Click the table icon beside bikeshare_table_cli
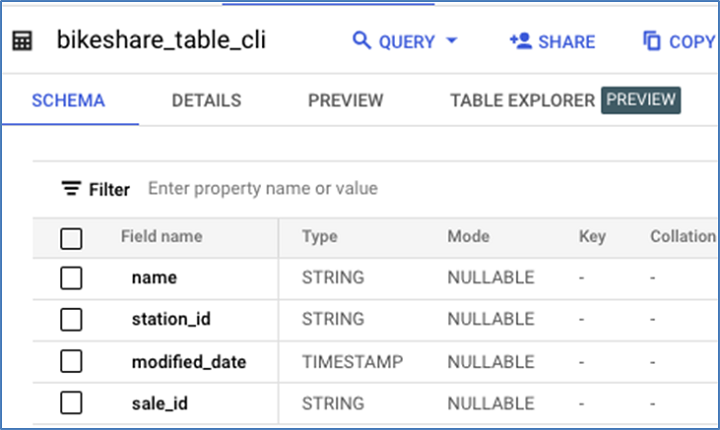The width and height of the screenshot is (720, 430). coord(22,41)
